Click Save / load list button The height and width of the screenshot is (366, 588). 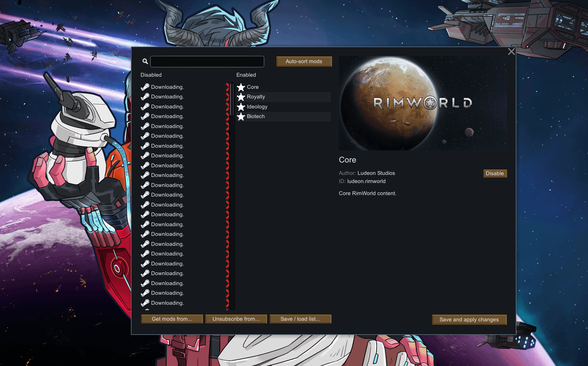pyautogui.click(x=300, y=319)
